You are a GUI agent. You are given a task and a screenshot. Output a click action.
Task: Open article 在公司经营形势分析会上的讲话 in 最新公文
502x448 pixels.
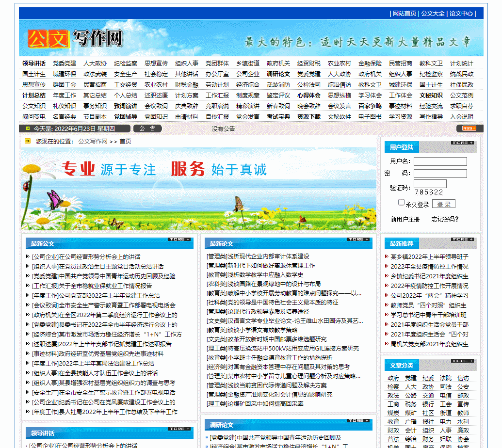(x=100, y=256)
